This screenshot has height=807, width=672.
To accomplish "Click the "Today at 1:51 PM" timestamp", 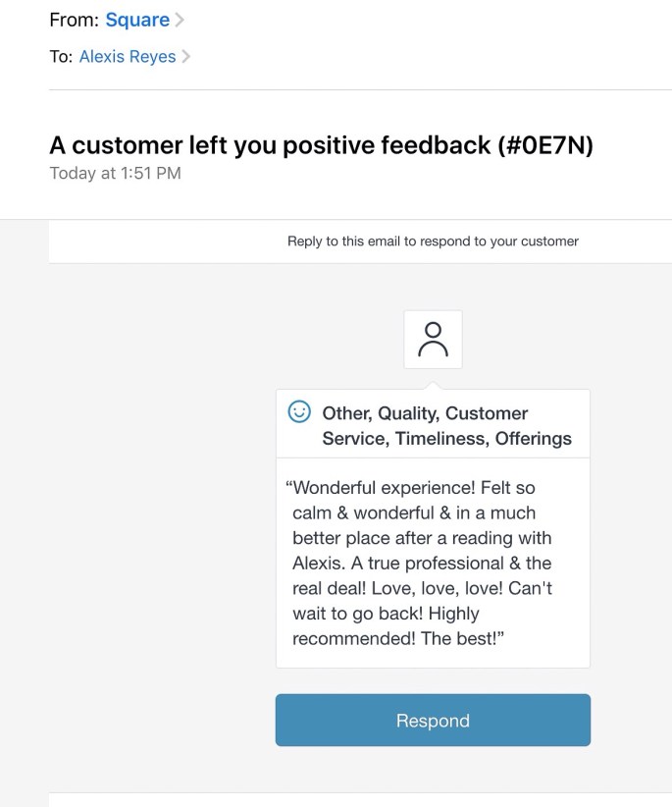I will click(x=115, y=173).
